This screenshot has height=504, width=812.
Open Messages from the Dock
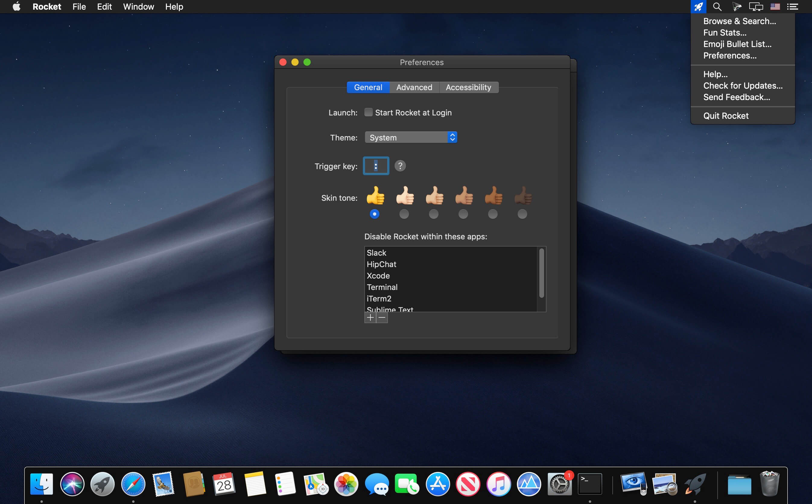(377, 484)
